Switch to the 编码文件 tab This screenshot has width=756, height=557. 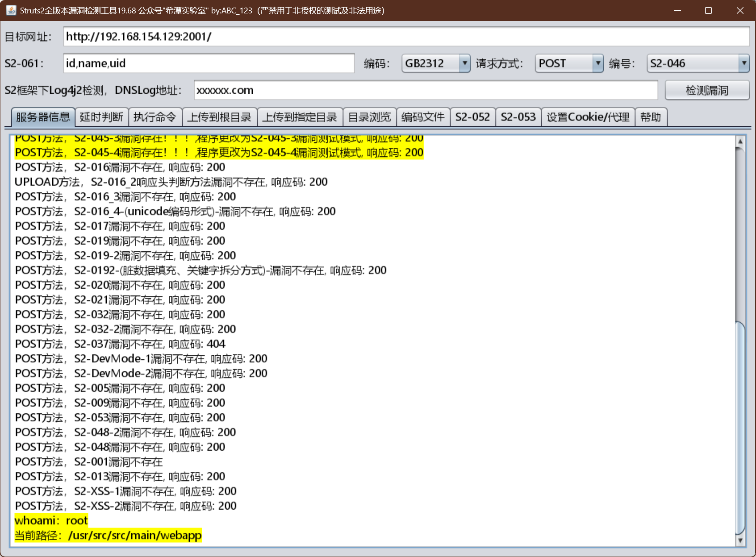pos(423,117)
